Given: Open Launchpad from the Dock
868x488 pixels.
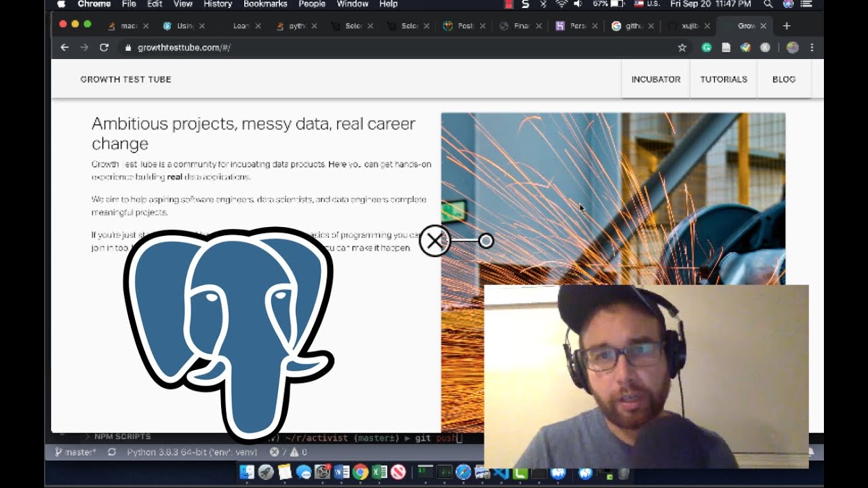Looking at the screenshot, I should click(266, 472).
